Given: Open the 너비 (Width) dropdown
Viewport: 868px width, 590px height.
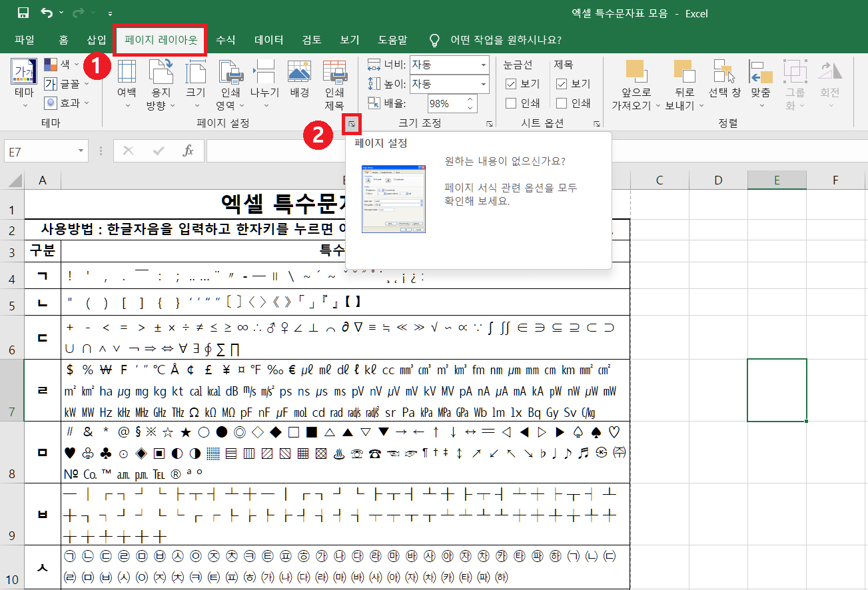Looking at the screenshot, I should coord(483,65).
